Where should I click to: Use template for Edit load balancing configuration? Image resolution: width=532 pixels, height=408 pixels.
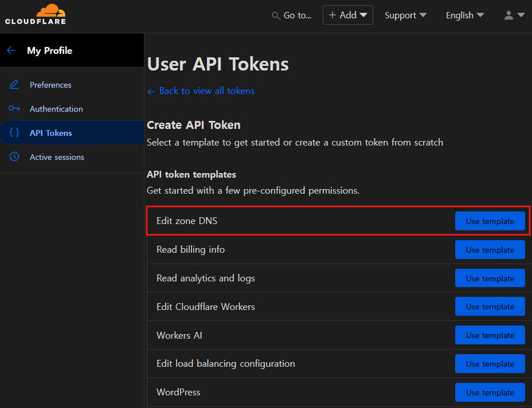pos(490,363)
